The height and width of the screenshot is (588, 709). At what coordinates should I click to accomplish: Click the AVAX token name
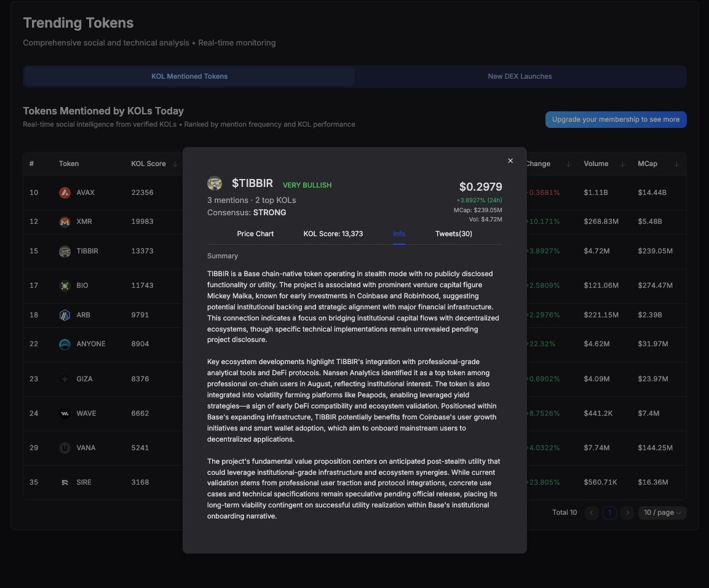pos(85,193)
